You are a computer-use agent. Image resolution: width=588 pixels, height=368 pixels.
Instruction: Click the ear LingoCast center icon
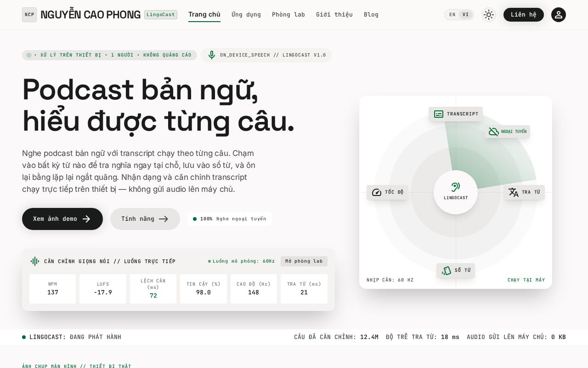456,187
